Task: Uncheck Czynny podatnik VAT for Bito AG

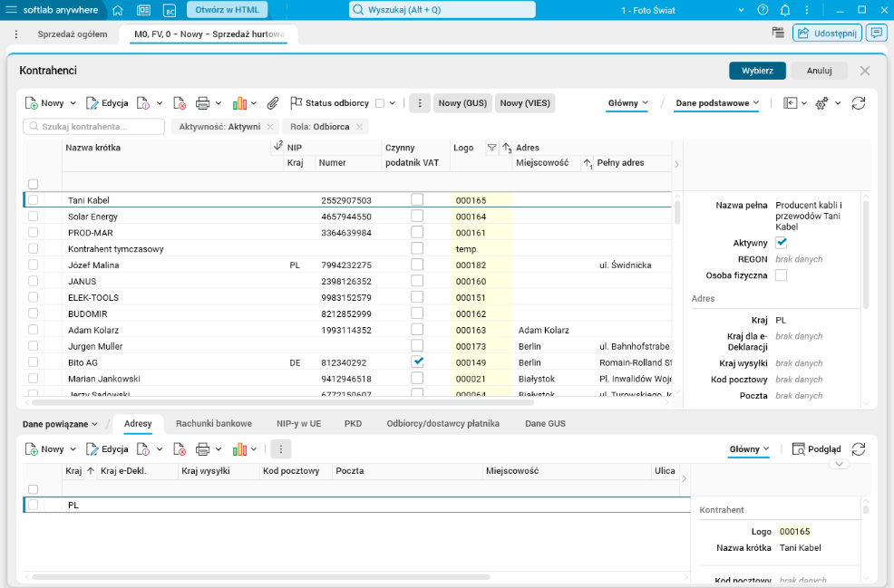Action: 417,361
